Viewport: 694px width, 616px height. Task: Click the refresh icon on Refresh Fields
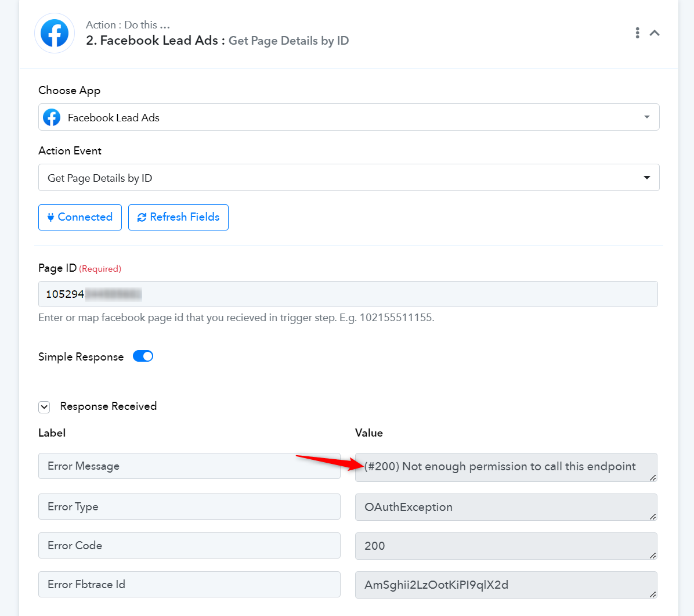click(x=142, y=218)
